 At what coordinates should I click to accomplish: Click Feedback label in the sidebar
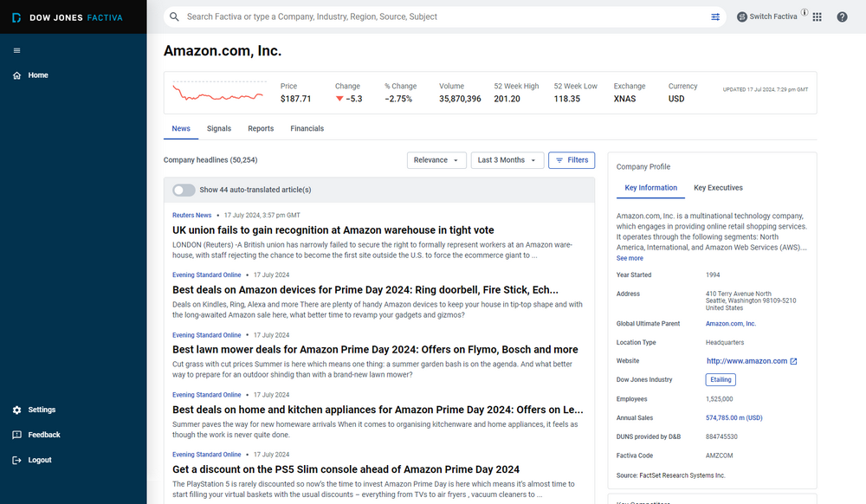[x=44, y=435]
